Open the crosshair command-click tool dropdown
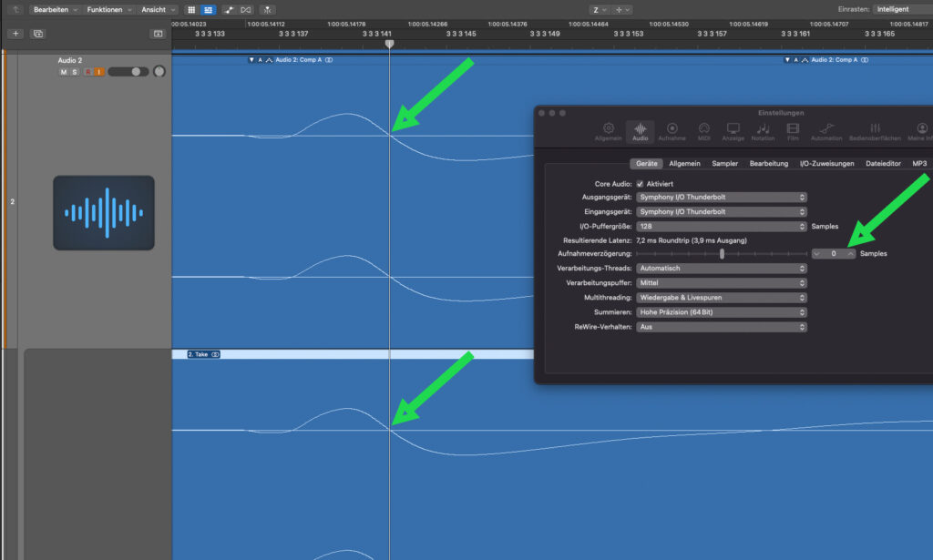 coord(622,9)
